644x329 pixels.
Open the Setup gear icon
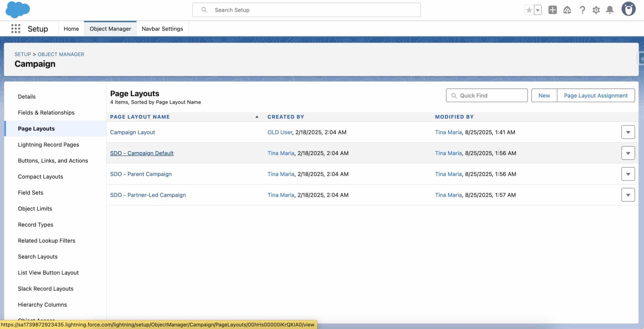pos(596,10)
